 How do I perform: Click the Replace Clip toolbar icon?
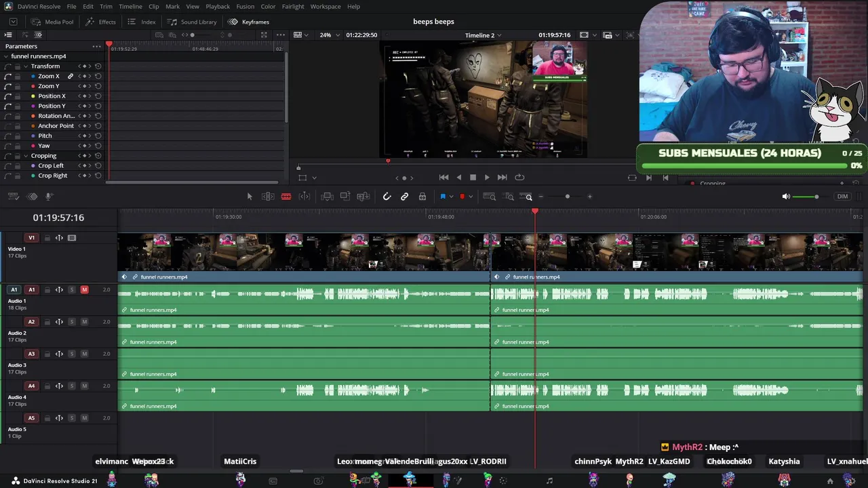tap(363, 197)
